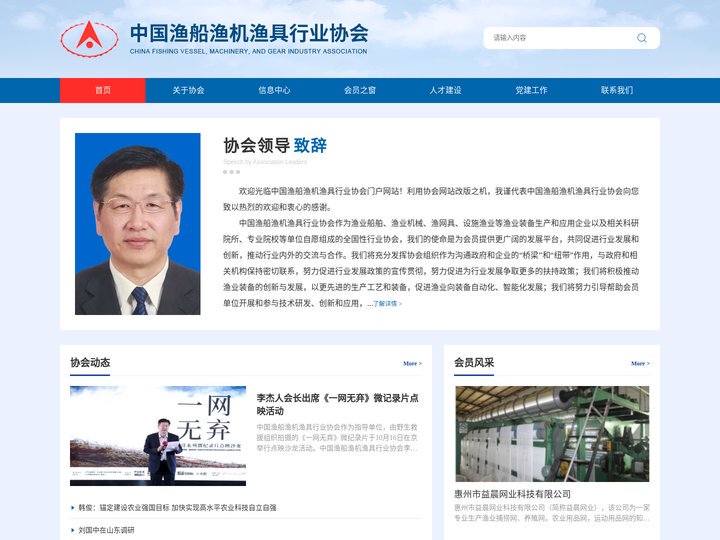Click the 协会领导 致辞 heading

click(275, 146)
